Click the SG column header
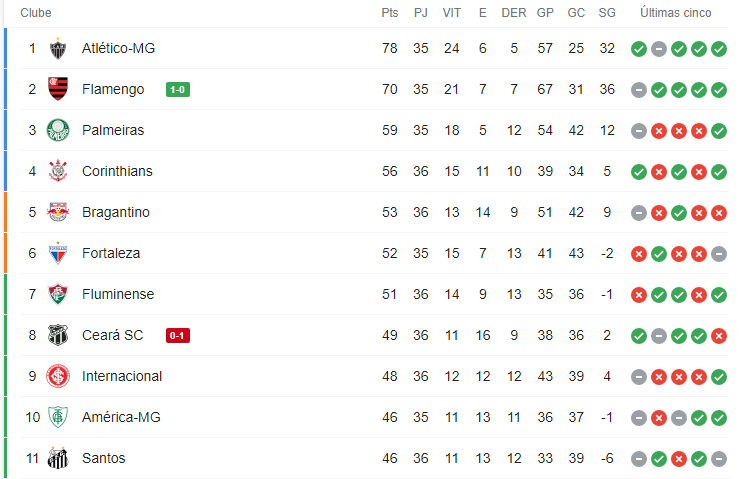Viewport: 739px width, 479px height. point(607,13)
